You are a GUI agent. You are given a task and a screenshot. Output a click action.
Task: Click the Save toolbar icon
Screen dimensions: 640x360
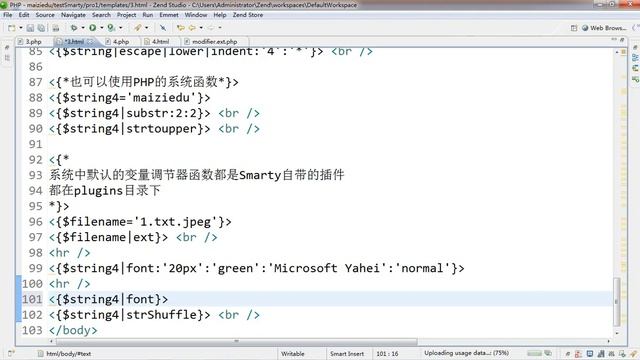(x=30, y=28)
